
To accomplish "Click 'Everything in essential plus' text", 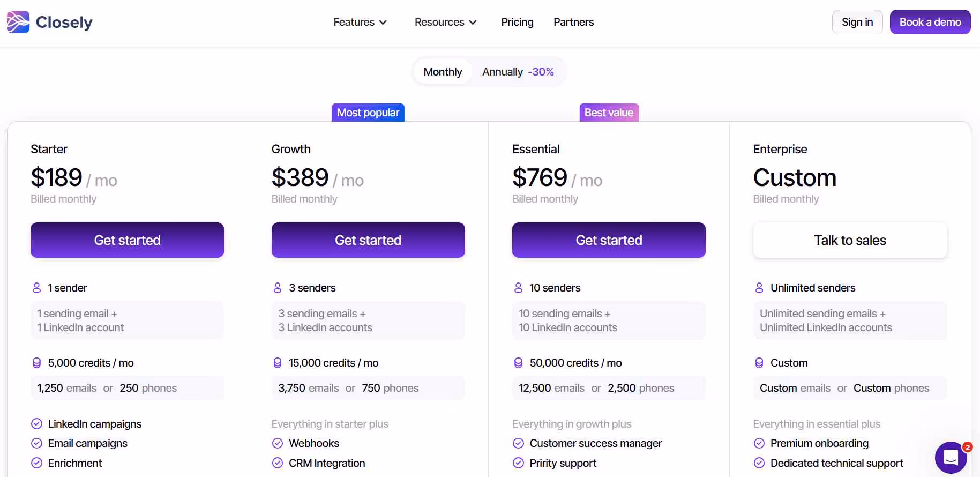I will [x=817, y=424].
